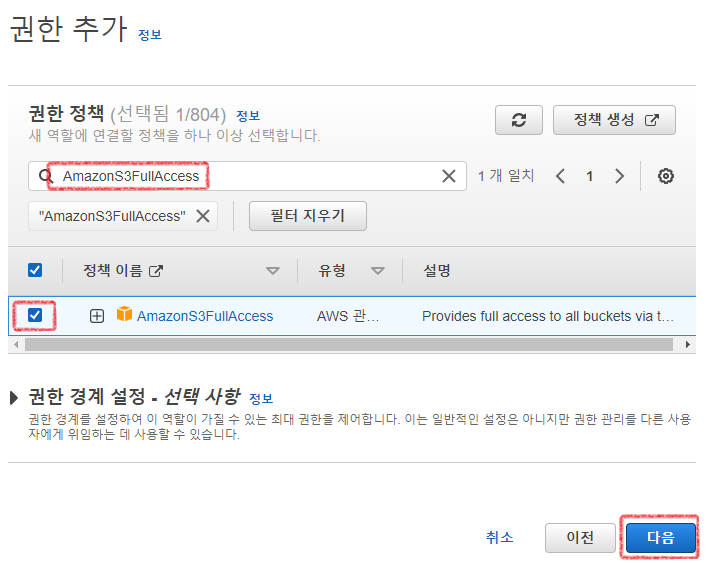The width and height of the screenshot is (707, 563).
Task: Go to previous page chevron
Action: (560, 176)
